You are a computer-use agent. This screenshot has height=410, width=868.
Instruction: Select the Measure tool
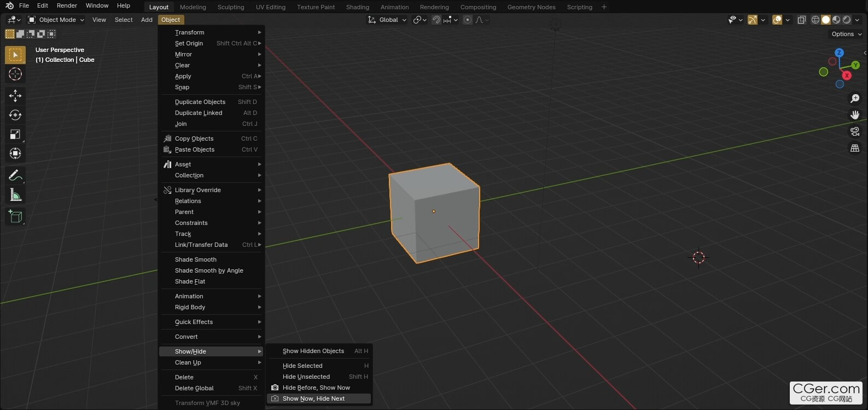pos(15,195)
